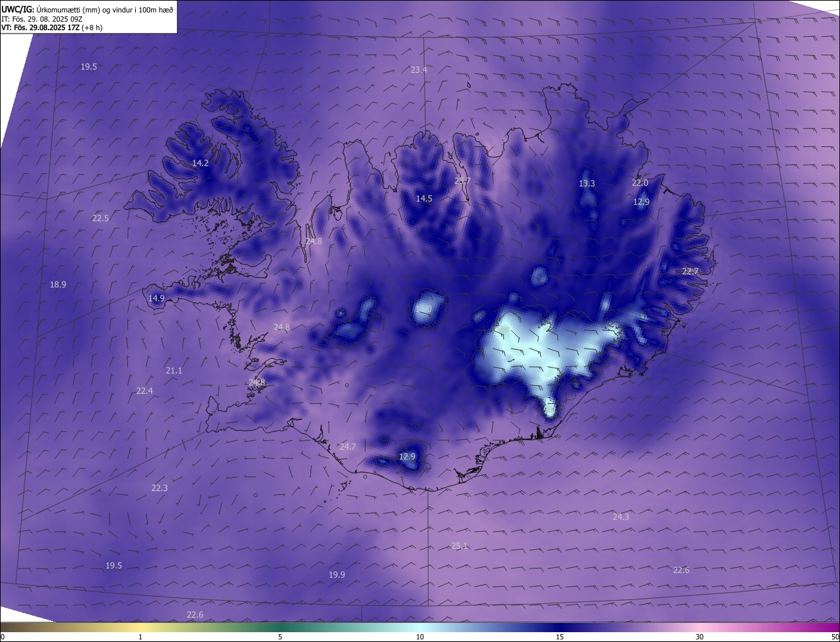Click the 25.7 value label on the map
Image resolution: width=840 pixels, height=642 pixels.
(463, 181)
